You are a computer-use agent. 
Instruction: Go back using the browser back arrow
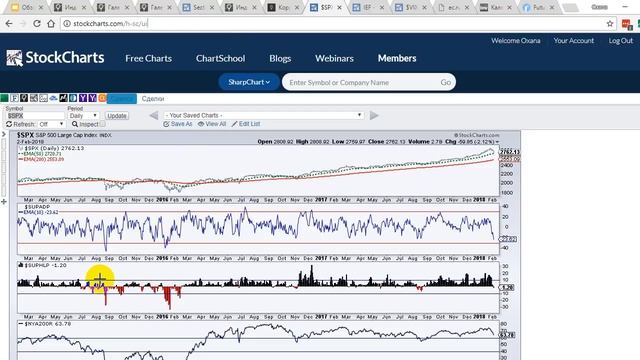tap(9, 24)
